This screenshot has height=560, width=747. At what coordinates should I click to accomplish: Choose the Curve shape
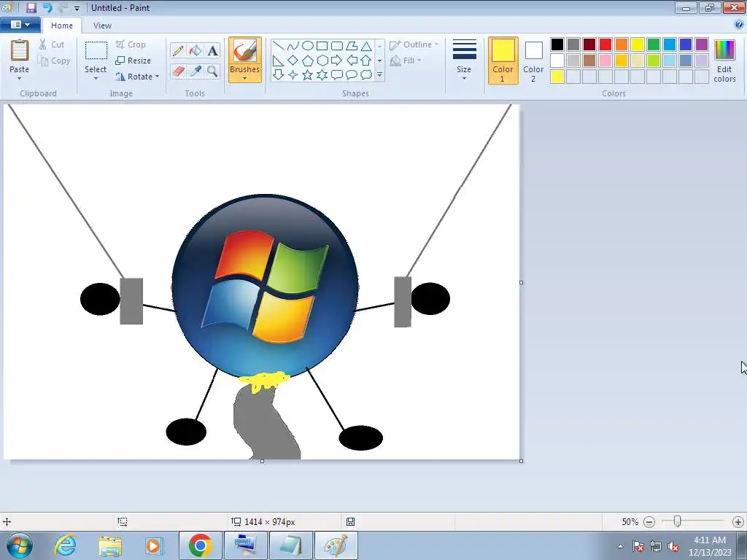click(293, 46)
